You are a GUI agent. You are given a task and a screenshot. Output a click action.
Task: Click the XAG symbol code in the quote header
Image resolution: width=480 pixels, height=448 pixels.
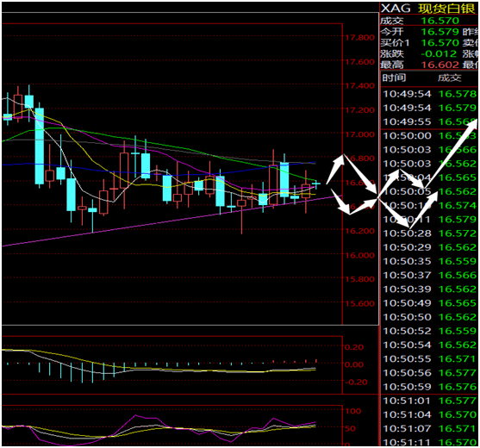[396, 9]
